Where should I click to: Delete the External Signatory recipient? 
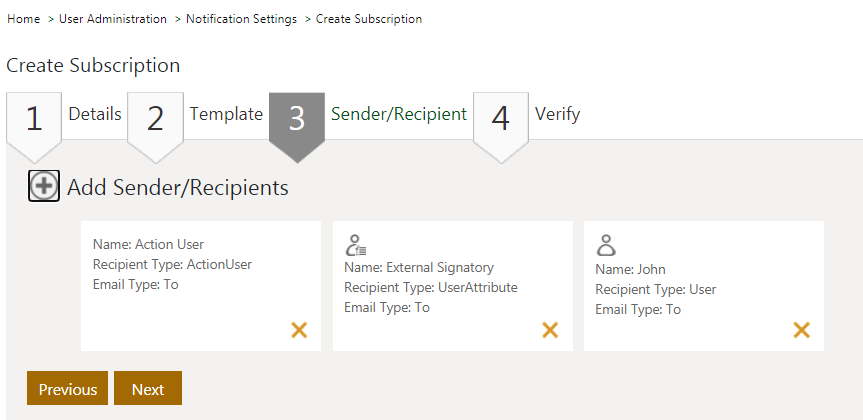(550, 330)
